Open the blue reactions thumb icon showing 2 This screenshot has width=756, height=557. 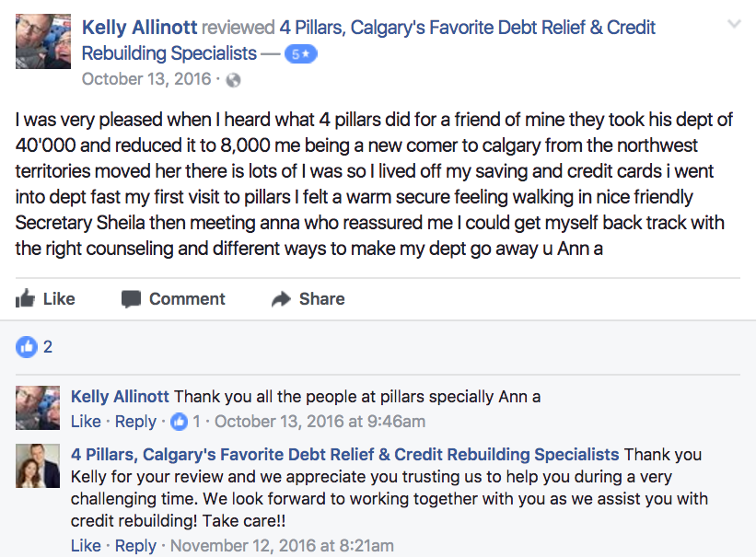pyautogui.click(x=27, y=347)
